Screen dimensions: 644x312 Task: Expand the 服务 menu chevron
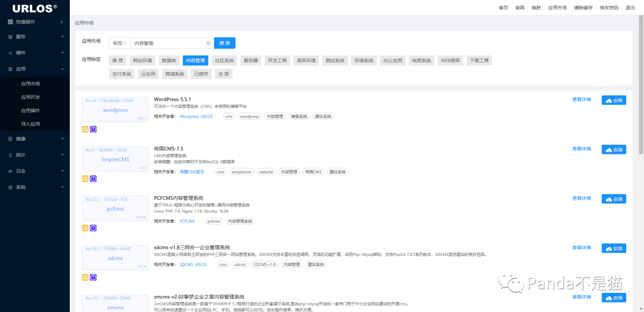63,36
